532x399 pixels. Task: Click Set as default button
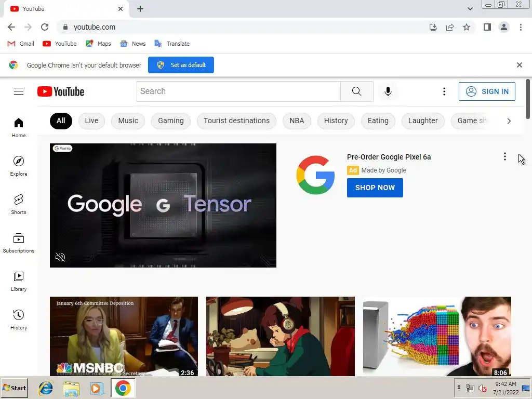coord(181,65)
